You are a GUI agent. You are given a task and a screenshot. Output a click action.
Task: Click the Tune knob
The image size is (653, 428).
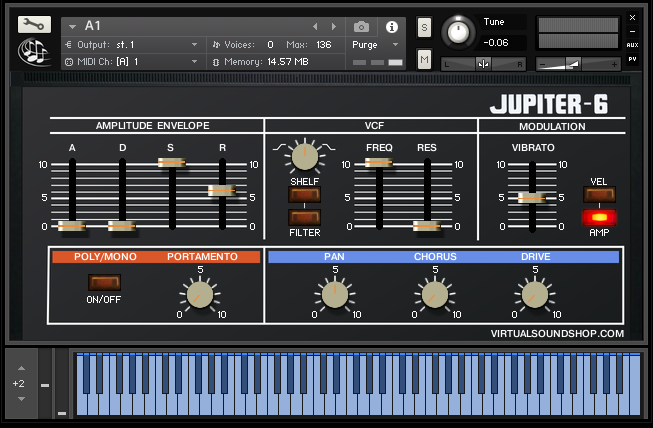(458, 32)
